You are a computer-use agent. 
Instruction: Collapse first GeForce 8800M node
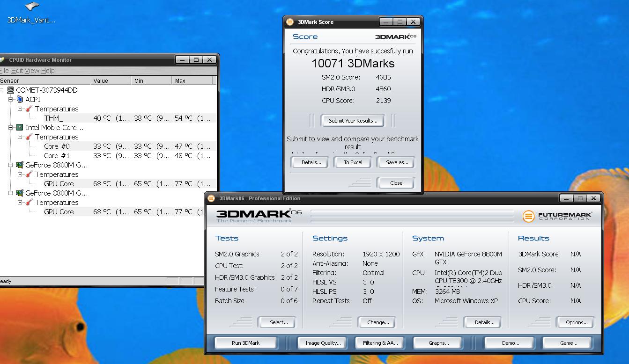tap(11, 165)
